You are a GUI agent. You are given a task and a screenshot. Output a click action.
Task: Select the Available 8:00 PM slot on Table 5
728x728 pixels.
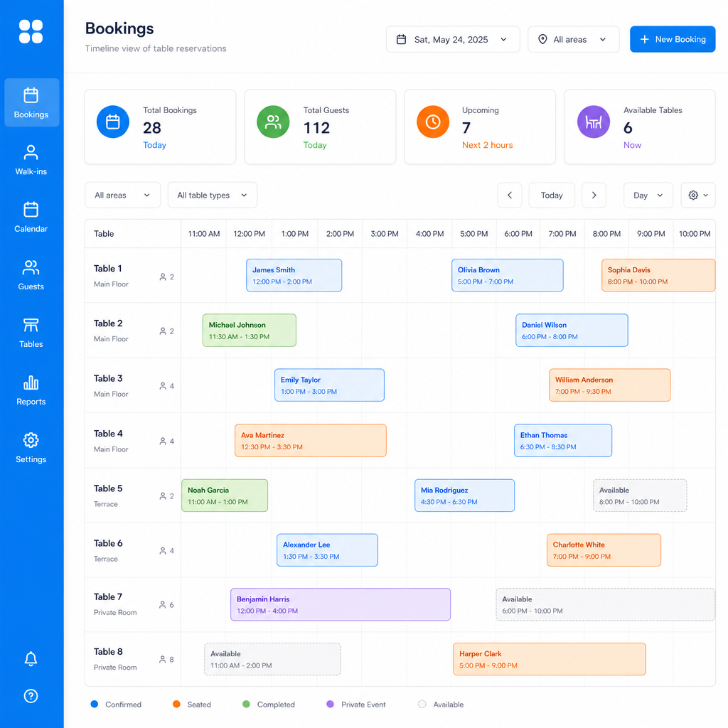(640, 496)
